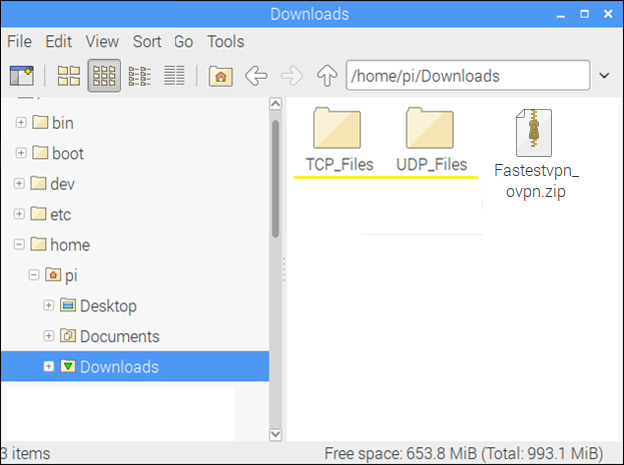Open the Edit menu

click(x=58, y=41)
